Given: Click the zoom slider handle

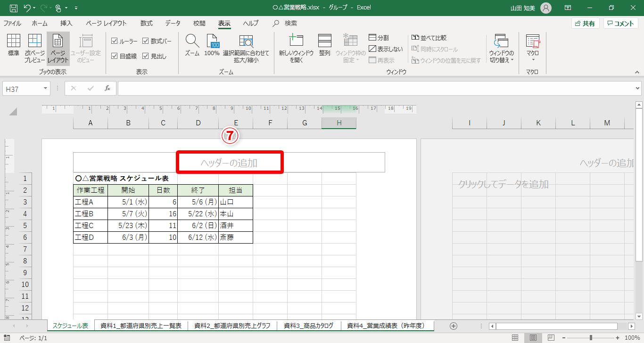Looking at the screenshot, I should tap(591, 338).
